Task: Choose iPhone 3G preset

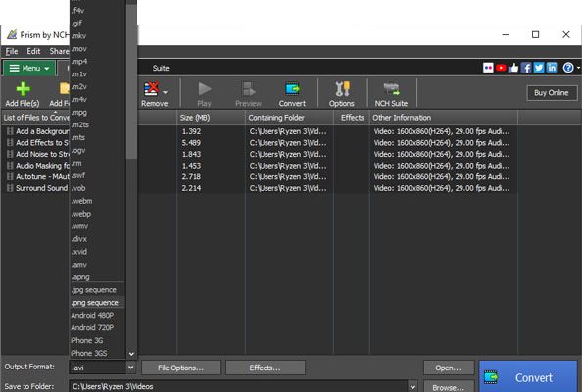Action: 98,340
